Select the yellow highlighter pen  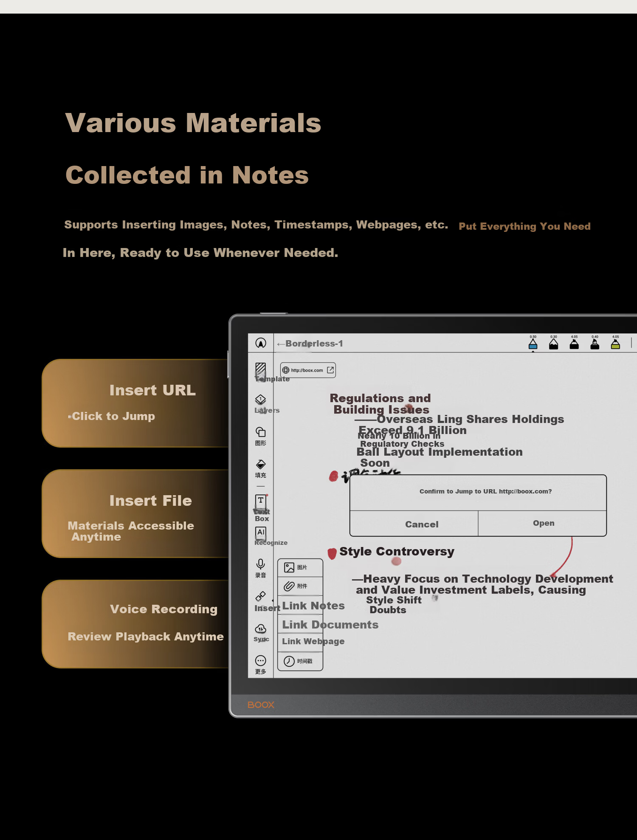click(x=615, y=343)
